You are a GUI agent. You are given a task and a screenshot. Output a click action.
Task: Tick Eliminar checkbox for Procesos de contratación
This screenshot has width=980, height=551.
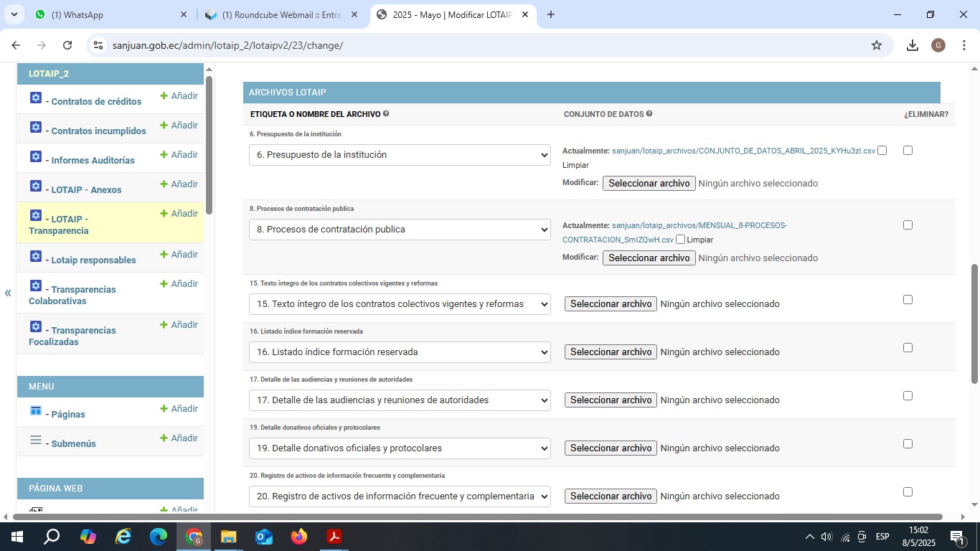click(x=908, y=225)
